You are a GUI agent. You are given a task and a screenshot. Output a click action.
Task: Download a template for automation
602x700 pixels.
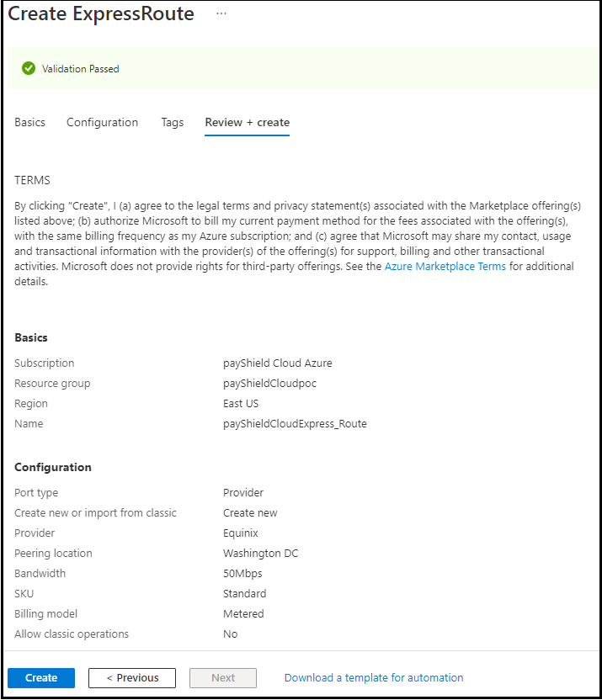tap(374, 677)
